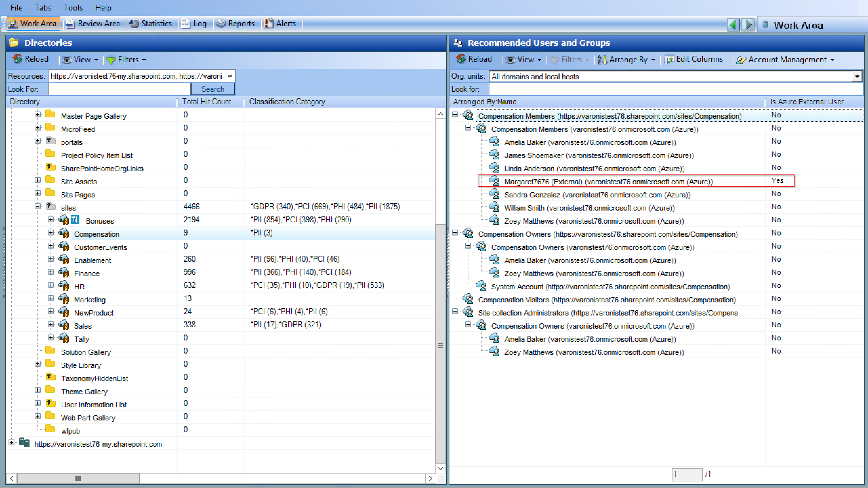
Task: Open the Tabs menu
Action: pyautogui.click(x=43, y=8)
